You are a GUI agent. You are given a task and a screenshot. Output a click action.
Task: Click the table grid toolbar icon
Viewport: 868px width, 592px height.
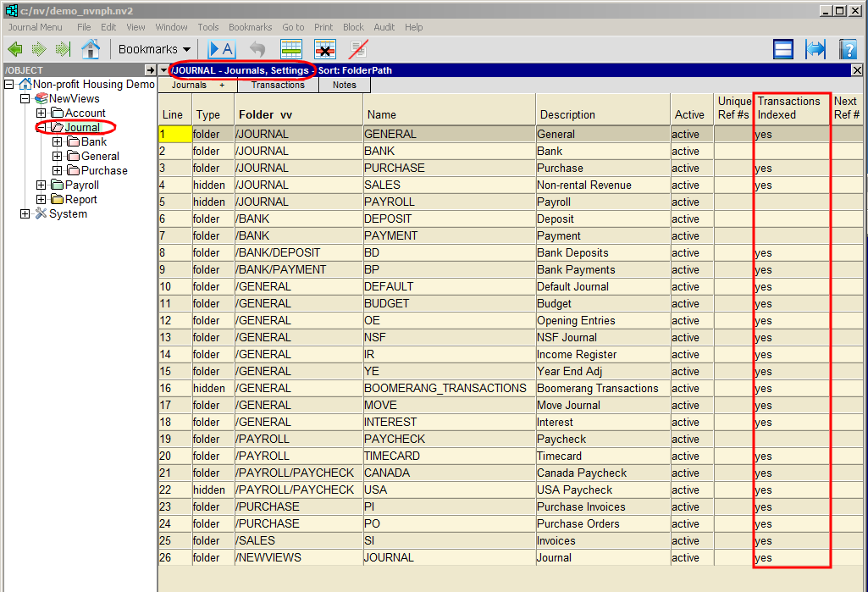[x=291, y=49]
